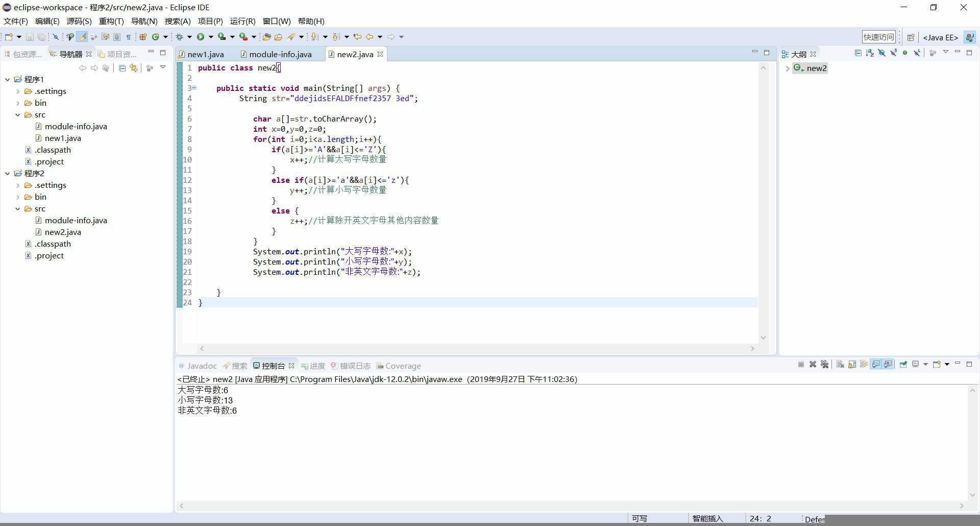Toggle Hide Fields in Outline panel
The width and height of the screenshot is (980, 526).
tap(881, 53)
